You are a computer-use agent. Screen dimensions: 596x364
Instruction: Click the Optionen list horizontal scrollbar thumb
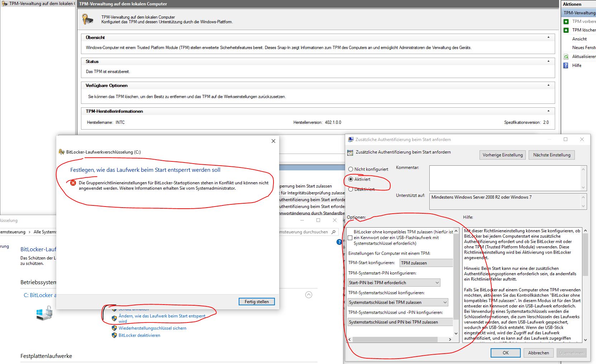point(395,339)
